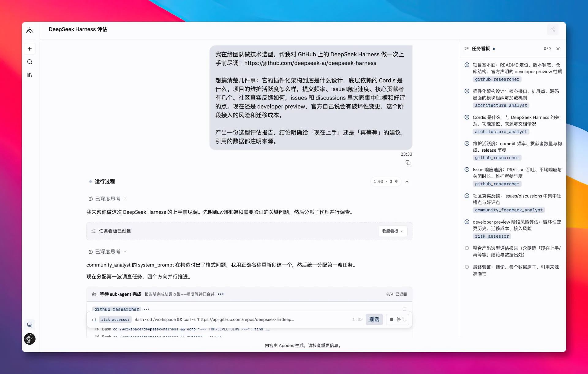588x374 pixels.
Task: Click the 内容由 Apodex 生成 disclaimer
Action: point(303,346)
